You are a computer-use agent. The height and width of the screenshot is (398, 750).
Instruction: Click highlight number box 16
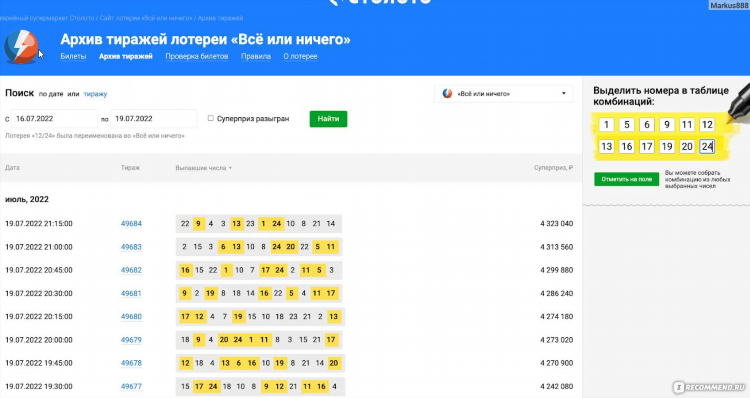pyautogui.click(x=627, y=146)
